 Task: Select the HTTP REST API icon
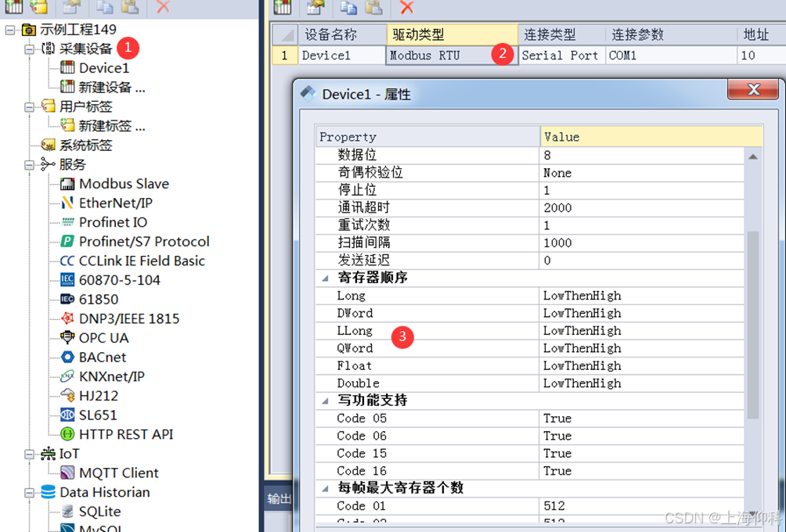tap(67, 434)
